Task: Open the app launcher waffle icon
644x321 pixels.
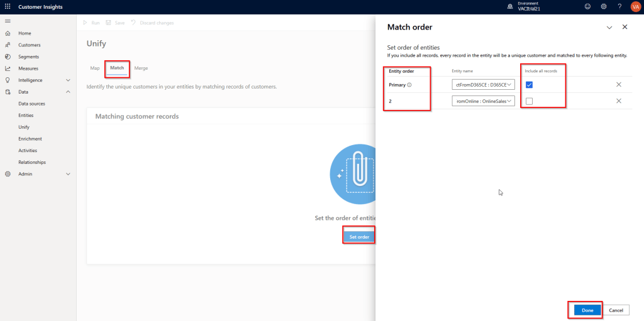Action: pyautogui.click(x=8, y=6)
